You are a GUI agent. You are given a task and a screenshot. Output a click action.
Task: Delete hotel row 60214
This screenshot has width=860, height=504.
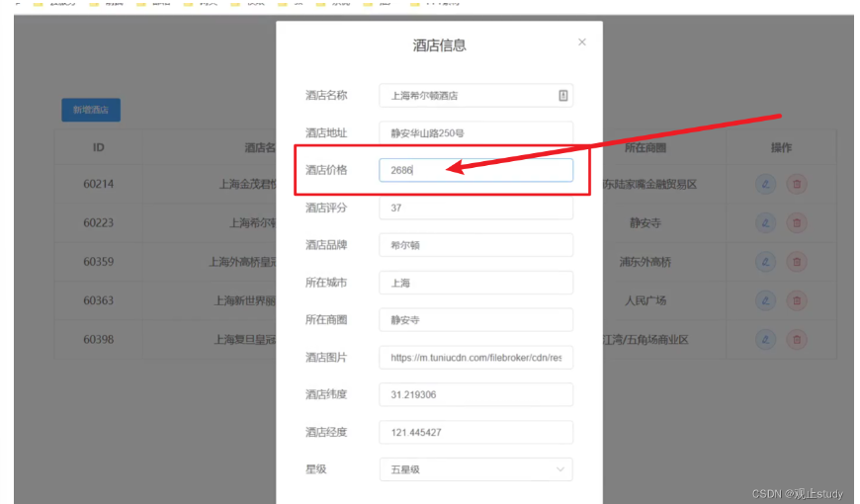click(x=797, y=184)
